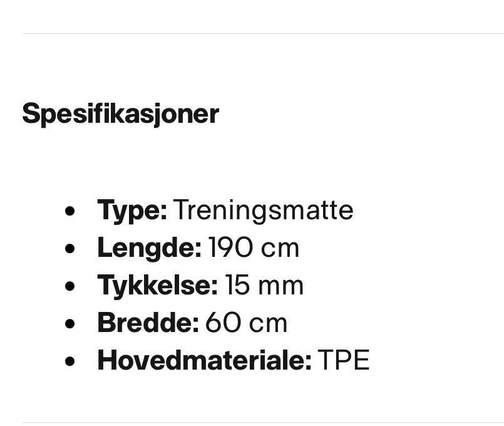Click the Treningsmatte value text

tap(263, 210)
